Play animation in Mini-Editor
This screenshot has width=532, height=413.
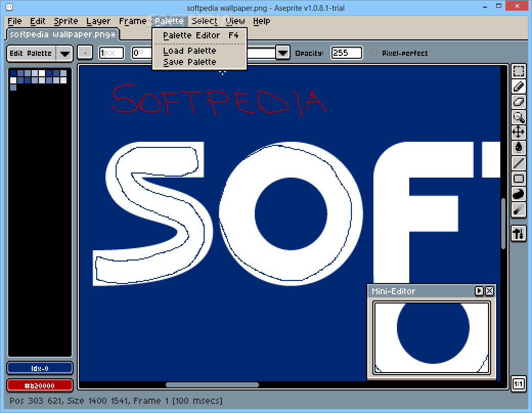tap(479, 291)
